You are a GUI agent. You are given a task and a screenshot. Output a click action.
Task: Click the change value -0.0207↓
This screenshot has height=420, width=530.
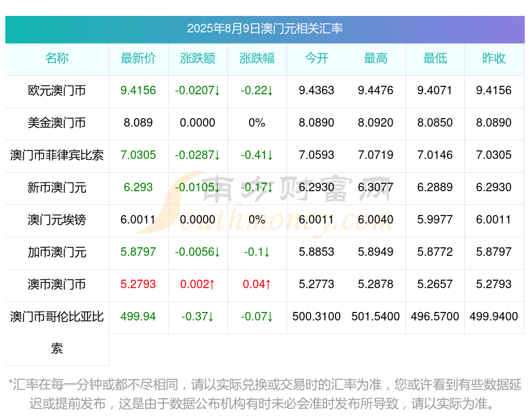click(x=198, y=90)
